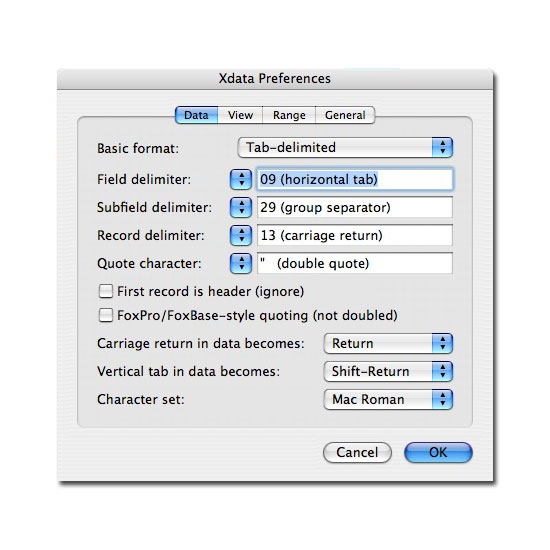This screenshot has width=550, height=550.
Task: Click the Record delimiter text field
Action: [355, 235]
